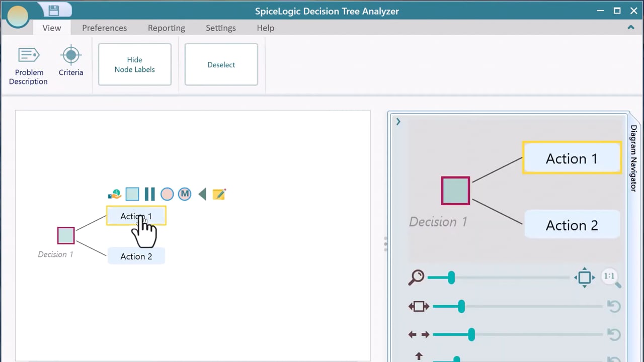
Task: Click the Decision 1 label in the navigator preview
Action: pos(438,222)
